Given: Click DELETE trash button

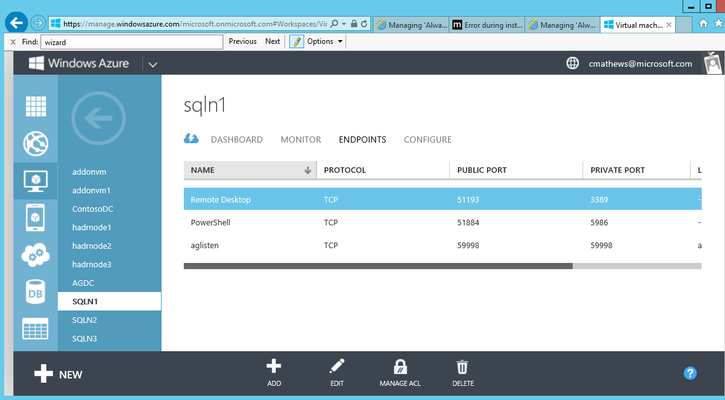Looking at the screenshot, I should pyautogui.click(x=463, y=373).
